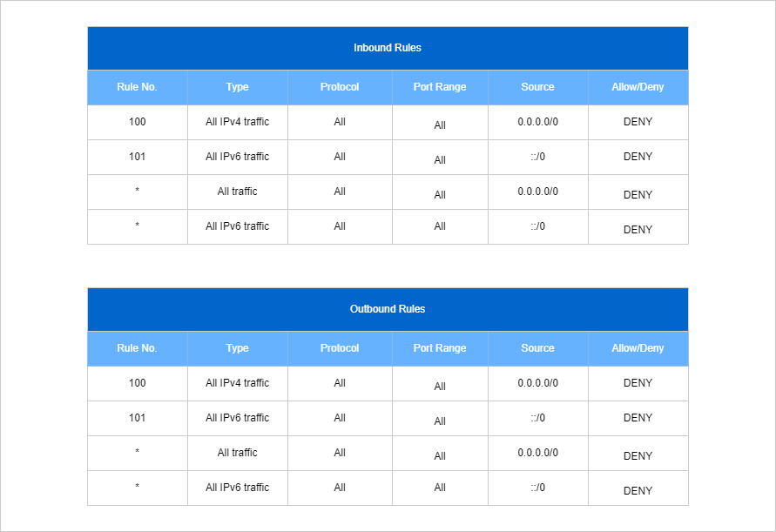Select Rule No. header in Inbound table
This screenshot has width=776, height=532.
pyautogui.click(x=137, y=87)
